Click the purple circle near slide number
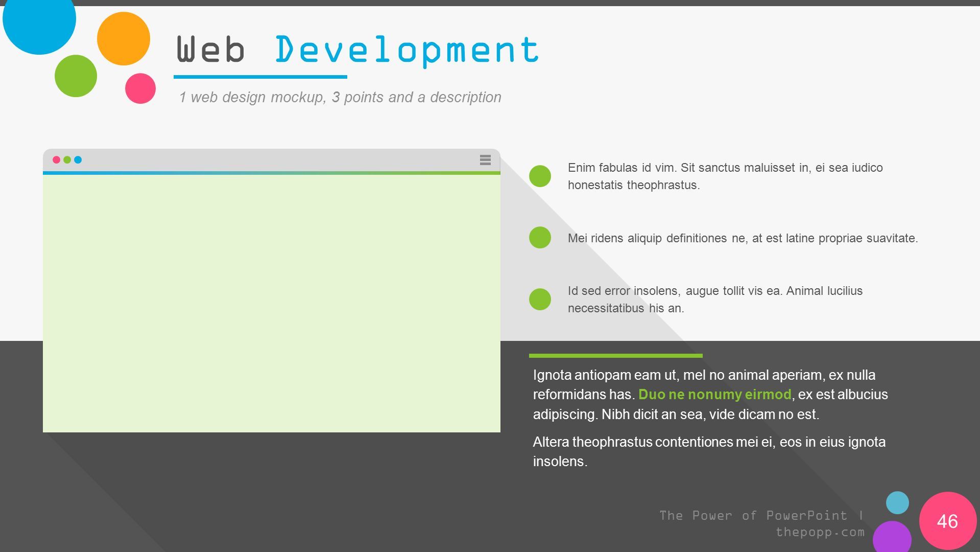980x552 pixels. pyautogui.click(x=892, y=537)
